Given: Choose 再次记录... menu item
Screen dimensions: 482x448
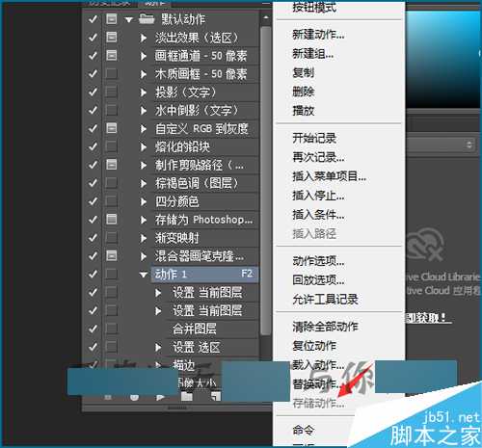Looking at the screenshot, I should (x=318, y=157).
